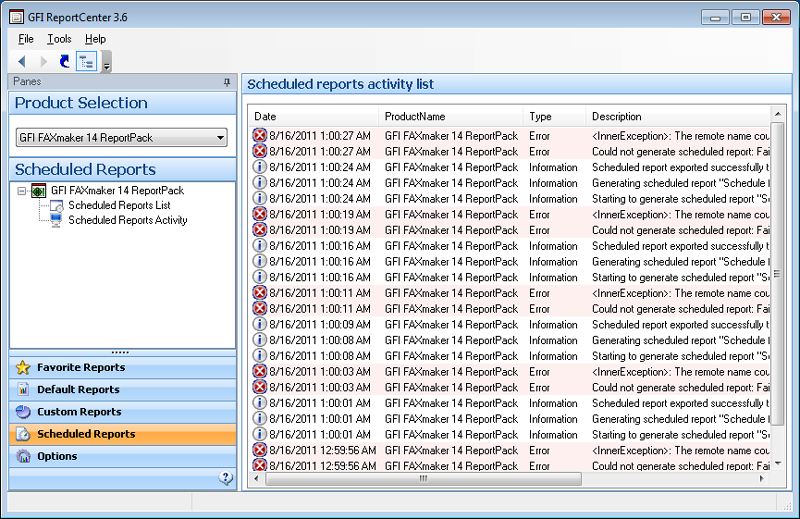This screenshot has width=800, height=519.
Task: Click the horizontal scrollbar left arrow
Action: 256,479
